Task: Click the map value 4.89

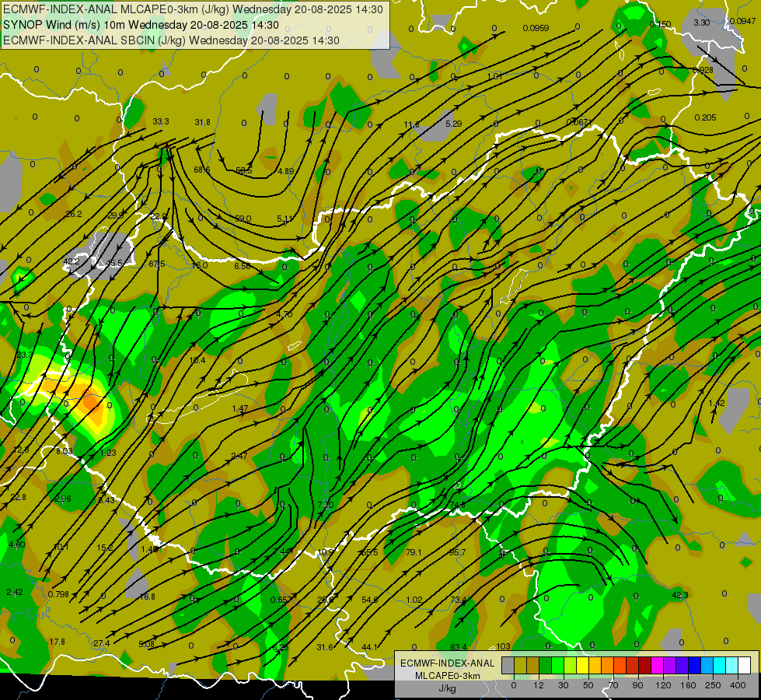Action: point(286,171)
